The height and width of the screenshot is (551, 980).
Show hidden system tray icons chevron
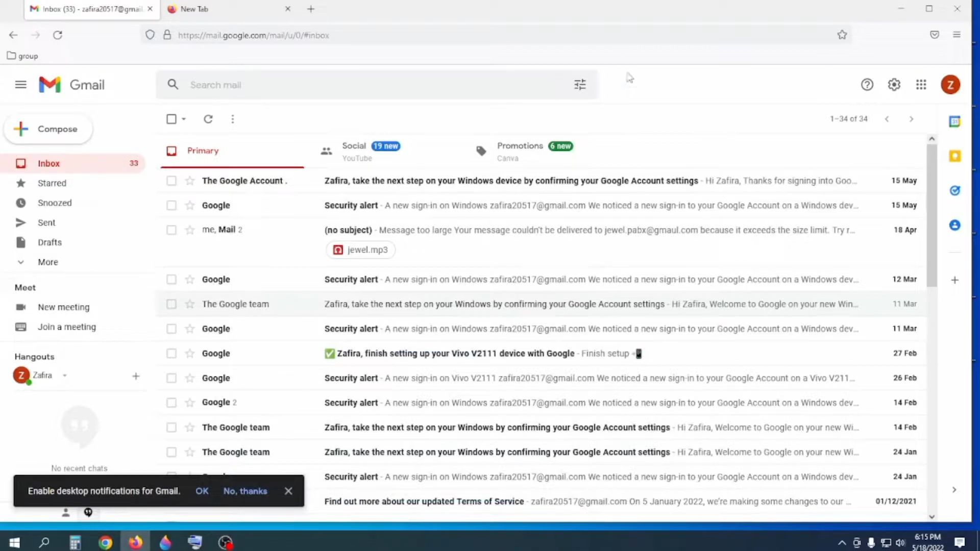pos(842,542)
